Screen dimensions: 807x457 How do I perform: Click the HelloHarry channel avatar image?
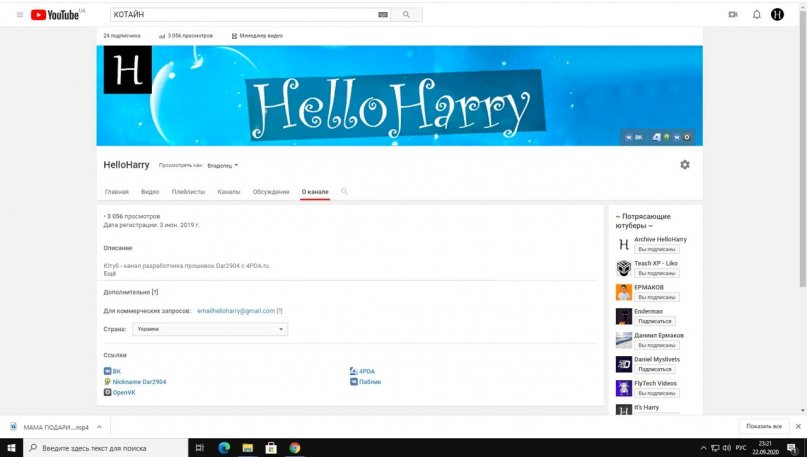pos(128,69)
